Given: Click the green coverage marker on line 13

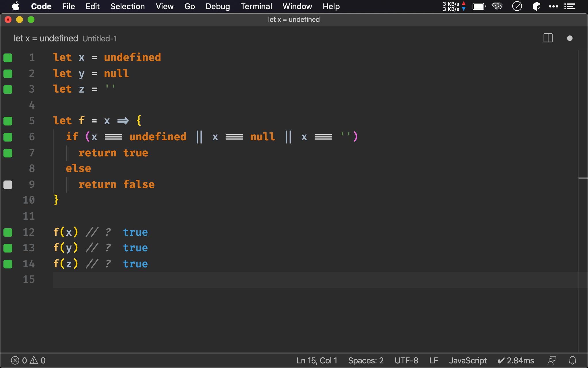Looking at the screenshot, I should [x=8, y=248].
